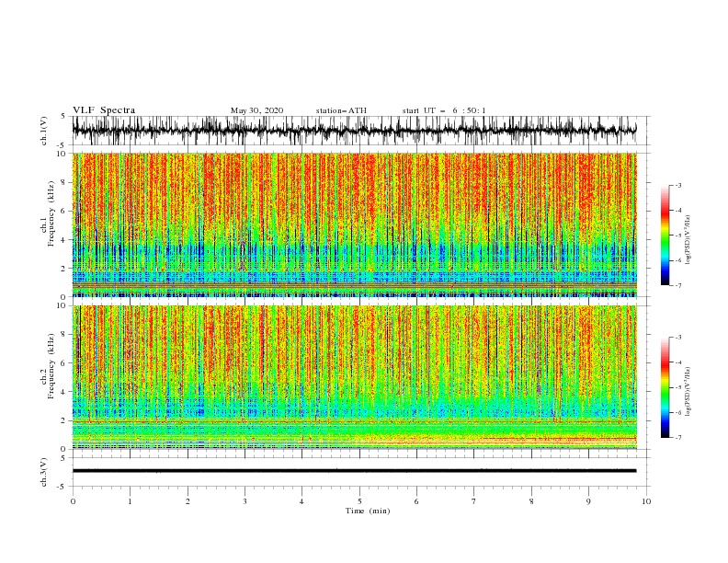
Task: Click the "-3" tick on lower colorbar
Action: coord(677,338)
